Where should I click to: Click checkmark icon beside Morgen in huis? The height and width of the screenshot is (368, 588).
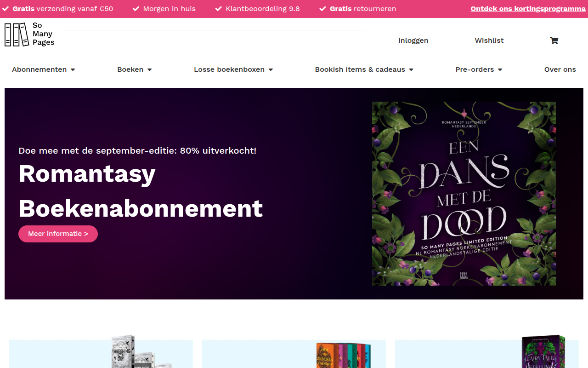(136, 9)
